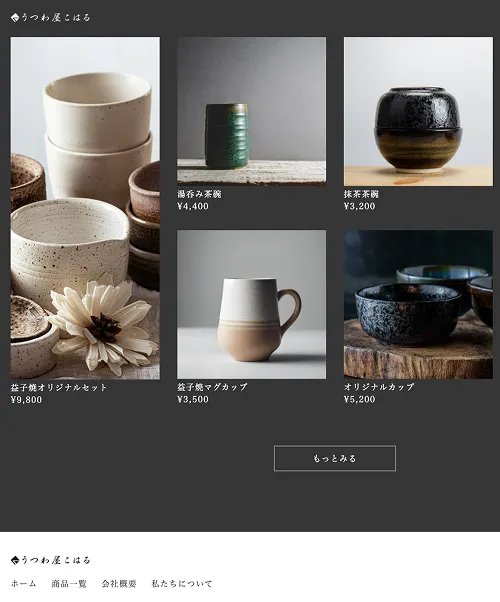Open 私たちについて footer link
Screen dimensions: 500x602
point(182,584)
